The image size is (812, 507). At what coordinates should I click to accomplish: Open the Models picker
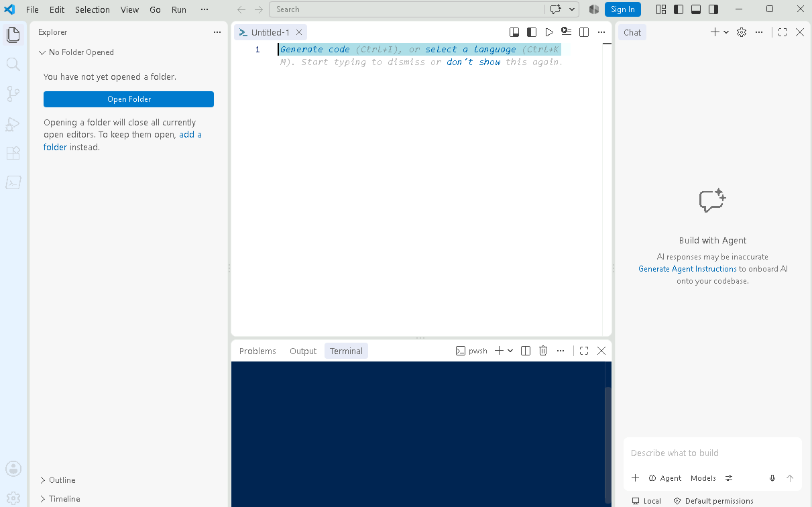point(703,478)
